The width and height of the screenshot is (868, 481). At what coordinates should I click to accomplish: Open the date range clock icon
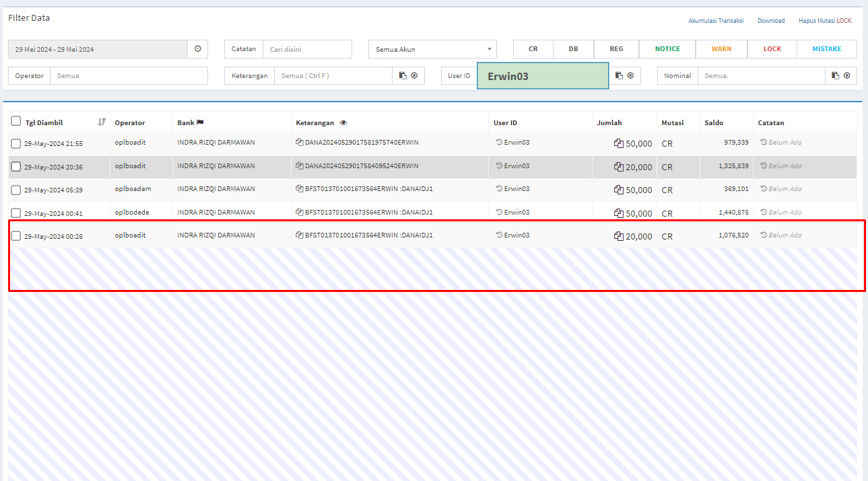click(198, 49)
